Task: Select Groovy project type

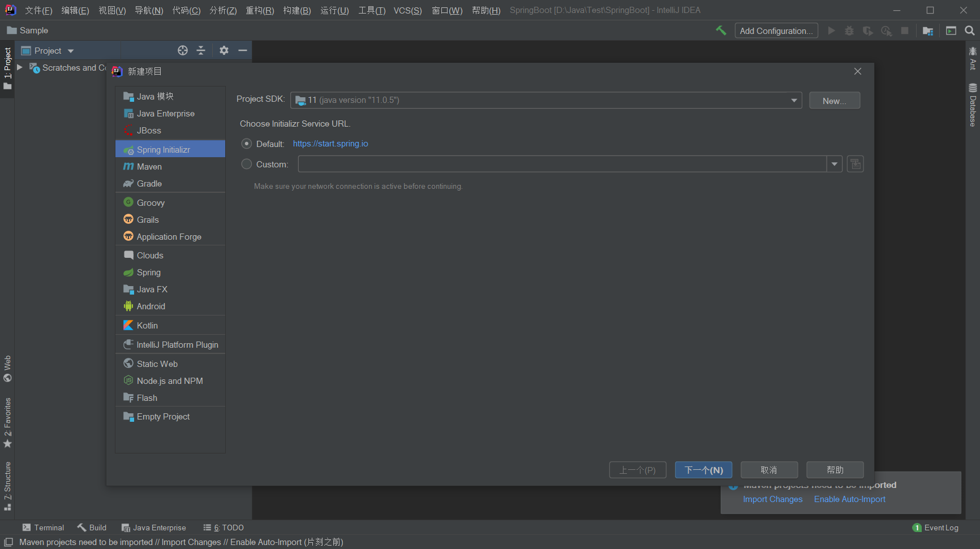Action: click(170, 203)
